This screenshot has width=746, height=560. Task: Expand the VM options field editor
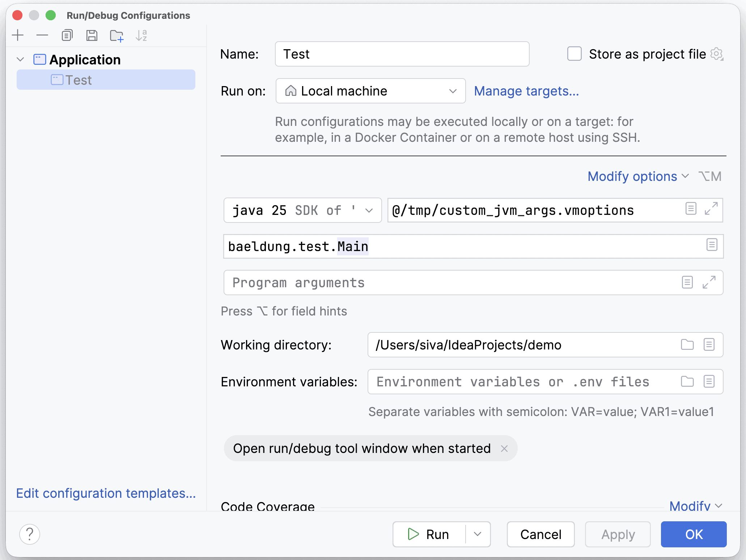click(x=711, y=209)
